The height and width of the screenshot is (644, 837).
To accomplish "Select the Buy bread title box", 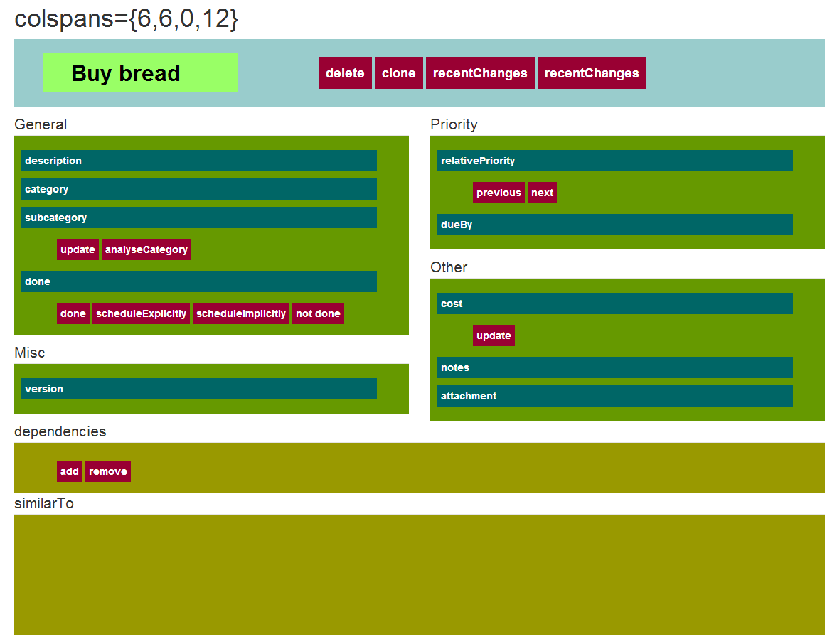I will click(140, 73).
